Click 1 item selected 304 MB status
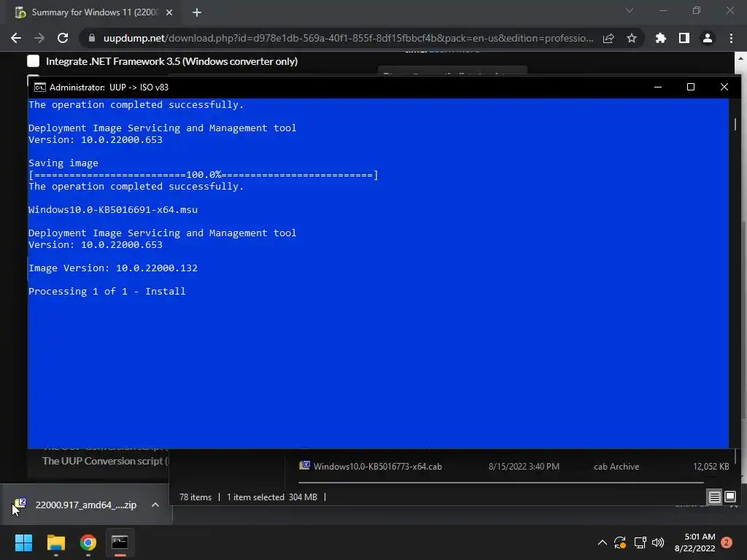Screen dimensions: 747x560 pyautogui.click(x=271, y=497)
